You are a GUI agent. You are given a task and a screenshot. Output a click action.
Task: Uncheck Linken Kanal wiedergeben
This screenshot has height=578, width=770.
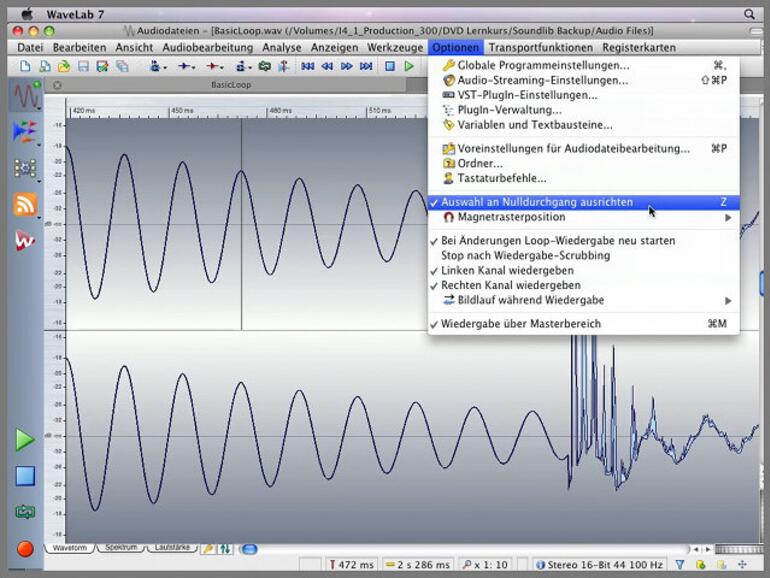(x=507, y=270)
